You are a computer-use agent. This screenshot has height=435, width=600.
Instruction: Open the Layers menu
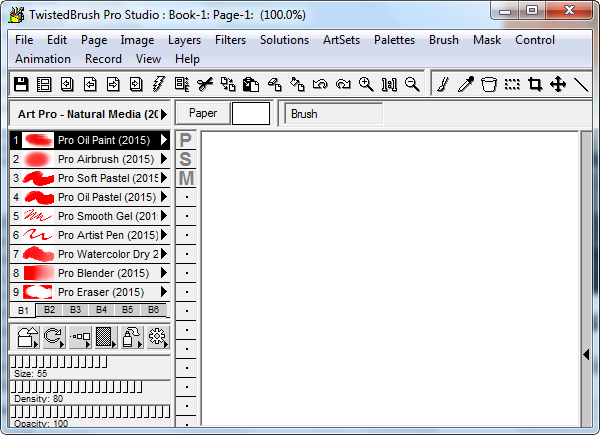184,40
